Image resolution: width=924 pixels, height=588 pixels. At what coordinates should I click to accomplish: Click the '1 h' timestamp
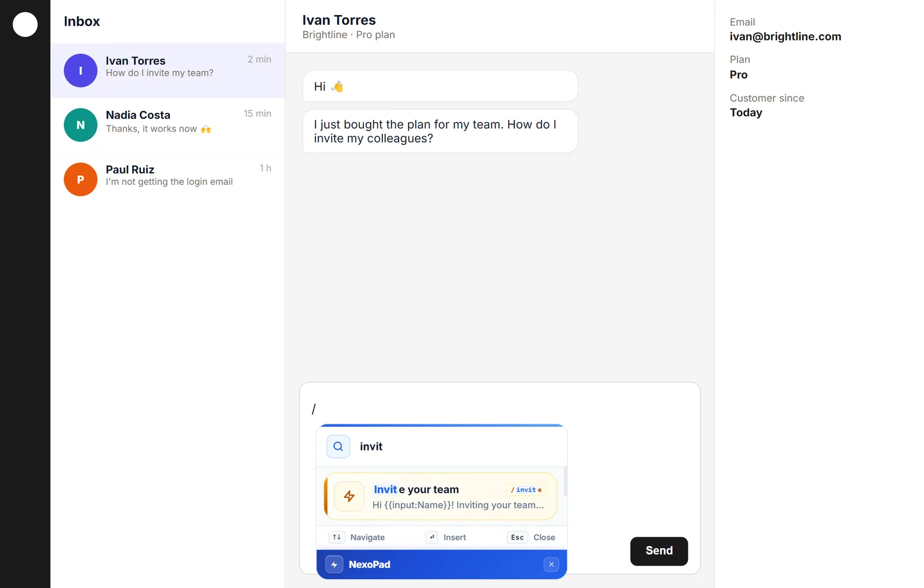pyautogui.click(x=265, y=168)
